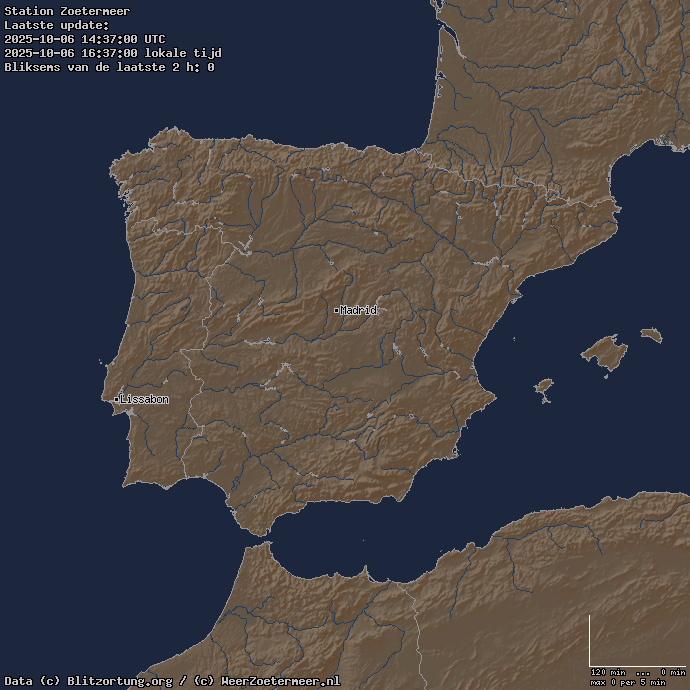This screenshot has height=690, width=690.
Task: Click the Bliksems van de laatste 2 h count
Action: coord(109,67)
